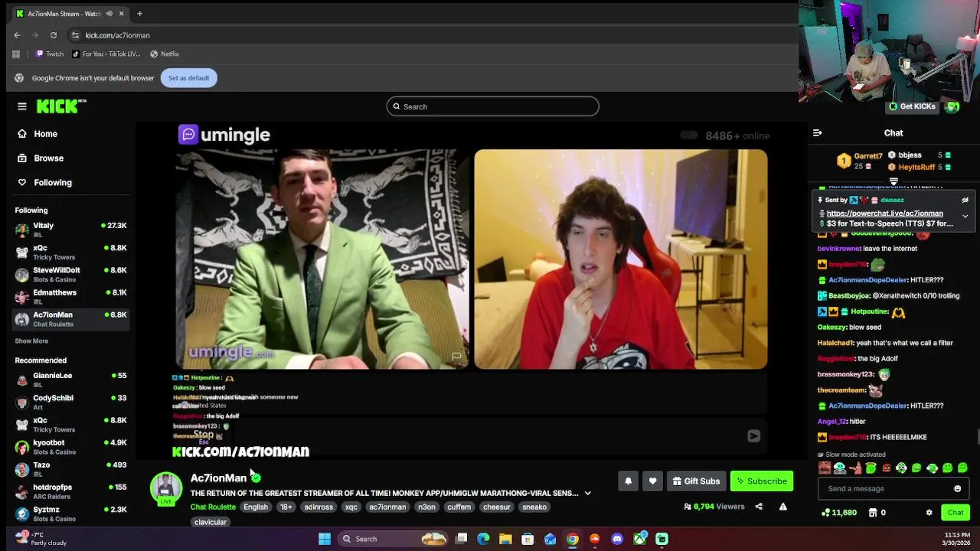Collapse the chat panel arrow icon
Screen dimensions: 980x551
tap(817, 133)
